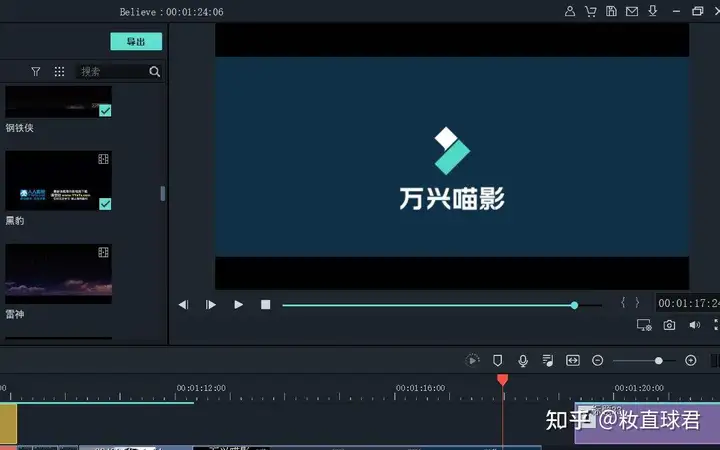
Task: Step back one frame in preview
Action: [x=184, y=304]
